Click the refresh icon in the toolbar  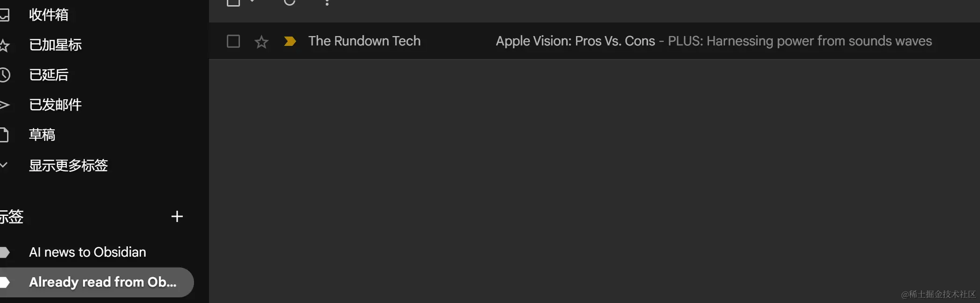[x=290, y=2]
